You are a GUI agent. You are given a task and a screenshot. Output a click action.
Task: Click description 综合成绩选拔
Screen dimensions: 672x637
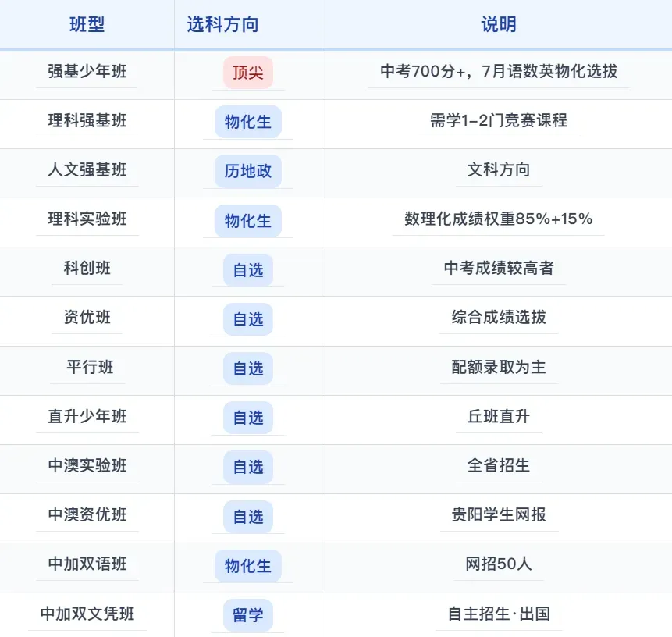(x=499, y=317)
